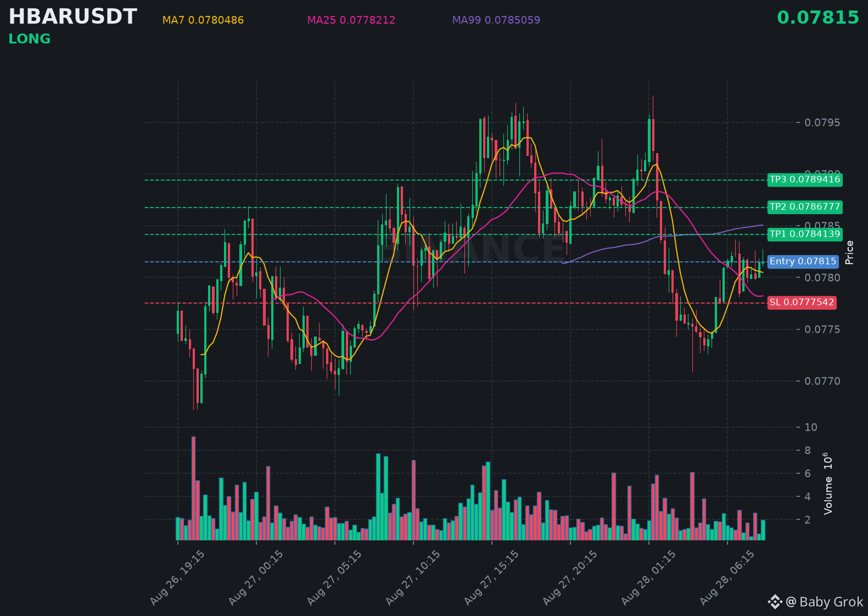Viewport: 868px width, 616px height.
Task: Click the volume axis value 8
Action: tap(808, 450)
